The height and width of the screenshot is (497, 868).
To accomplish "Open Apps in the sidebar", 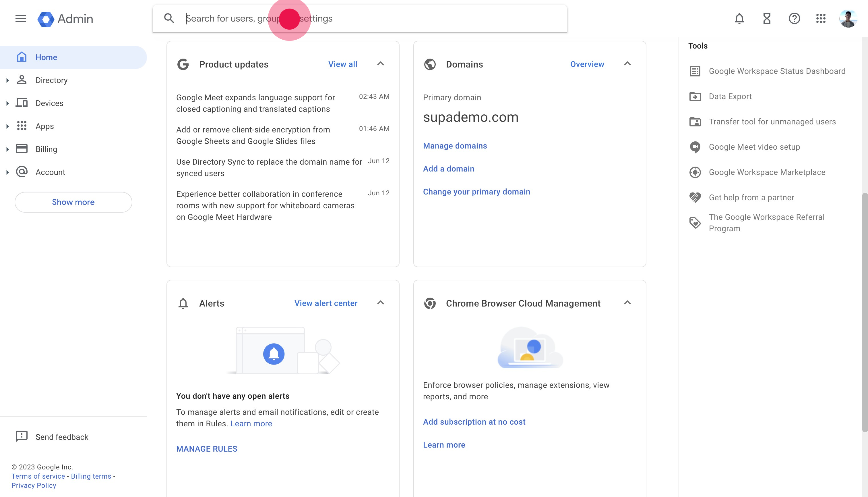I will tap(73, 126).
